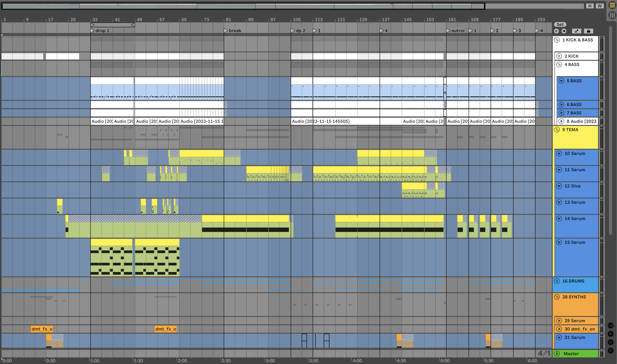This screenshot has width=617, height=364.
Task: Fold the 5 BASS track
Action: pos(561,81)
